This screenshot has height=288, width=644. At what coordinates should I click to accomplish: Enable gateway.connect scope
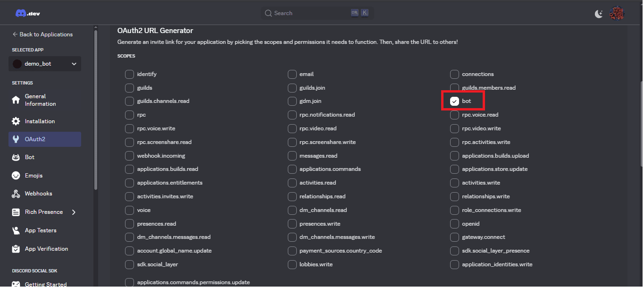pos(454,237)
